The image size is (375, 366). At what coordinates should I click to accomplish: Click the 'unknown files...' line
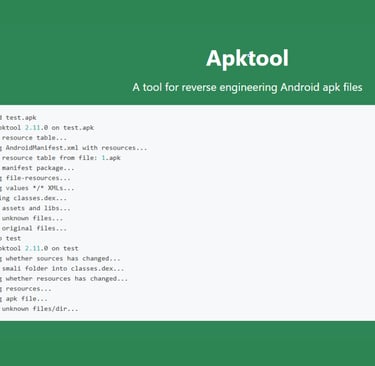pyautogui.click(x=32, y=218)
